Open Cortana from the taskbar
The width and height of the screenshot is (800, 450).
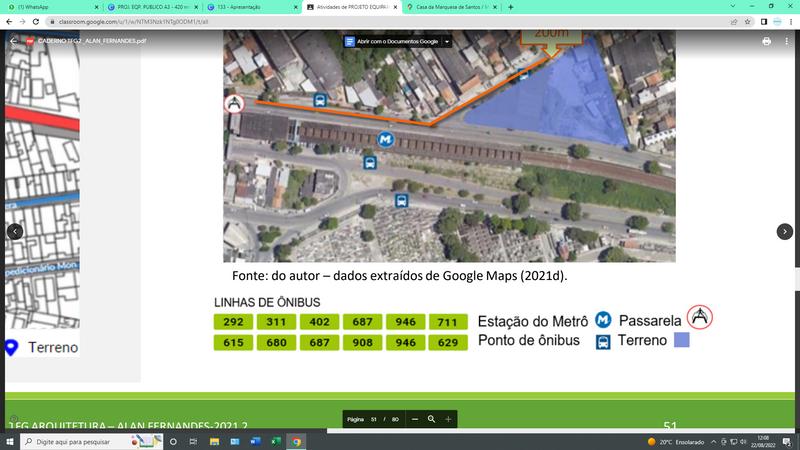tap(173, 442)
